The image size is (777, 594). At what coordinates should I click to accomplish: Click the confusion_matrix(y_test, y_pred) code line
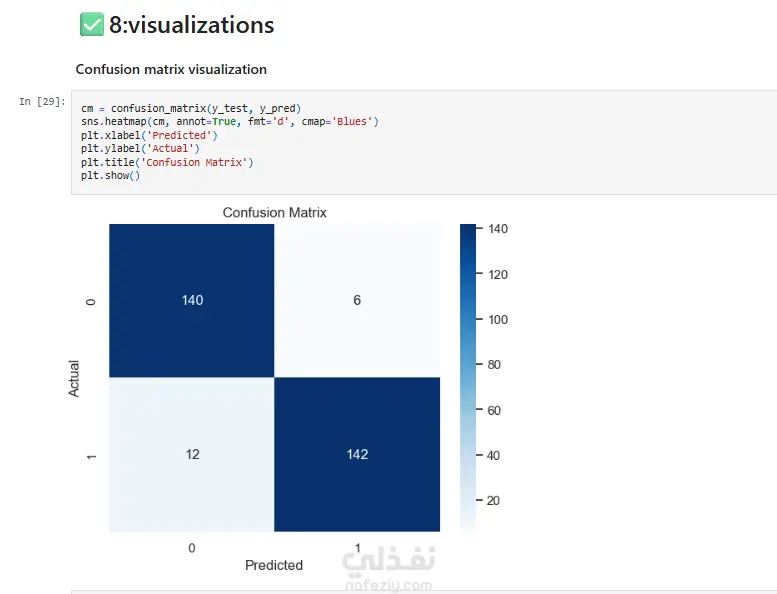(192, 108)
